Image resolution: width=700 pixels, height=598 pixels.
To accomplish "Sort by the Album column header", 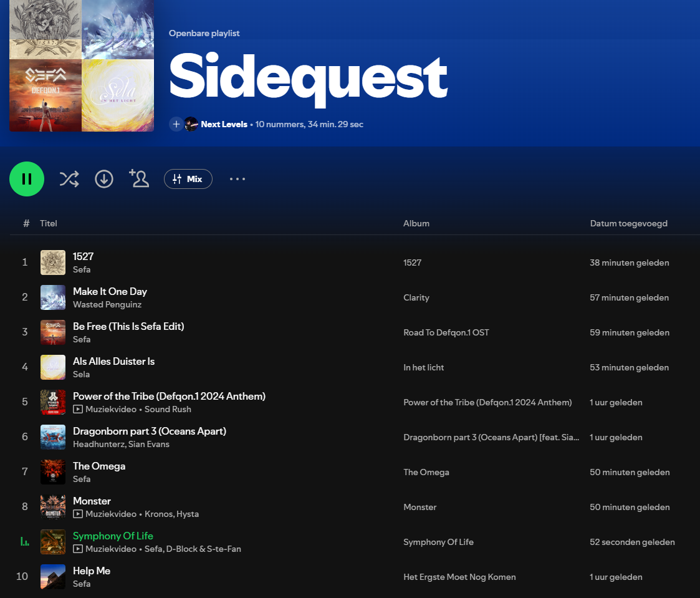I will point(416,223).
